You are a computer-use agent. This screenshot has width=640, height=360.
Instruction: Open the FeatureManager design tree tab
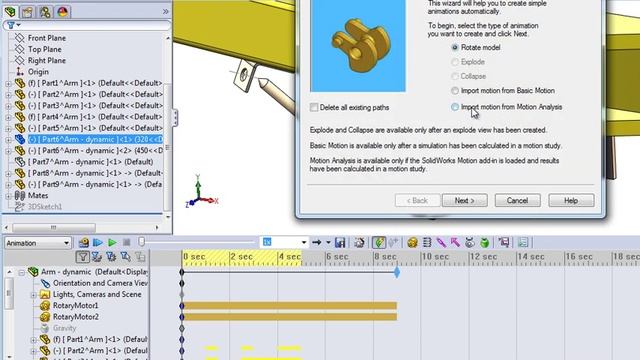coord(10,11)
